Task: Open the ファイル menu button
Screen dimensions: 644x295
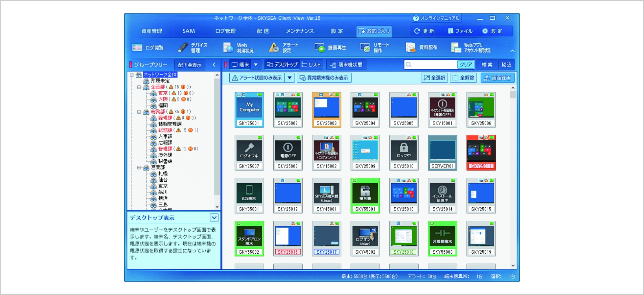Action: point(460,31)
